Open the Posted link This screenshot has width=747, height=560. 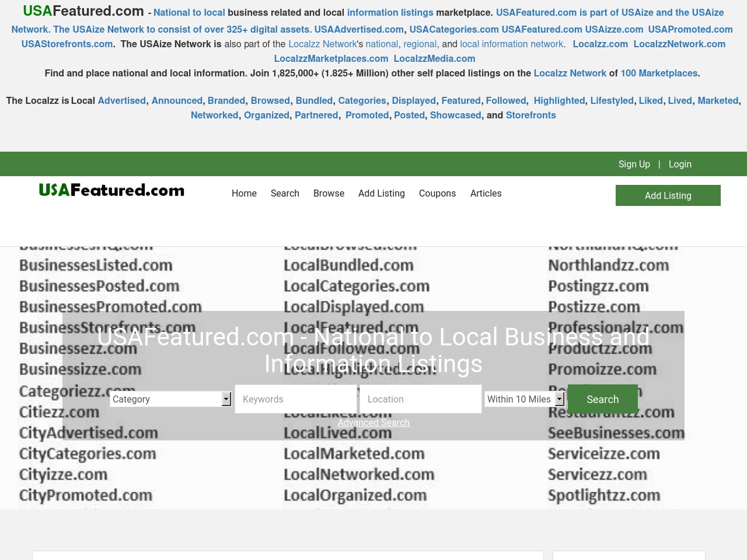[x=409, y=115]
